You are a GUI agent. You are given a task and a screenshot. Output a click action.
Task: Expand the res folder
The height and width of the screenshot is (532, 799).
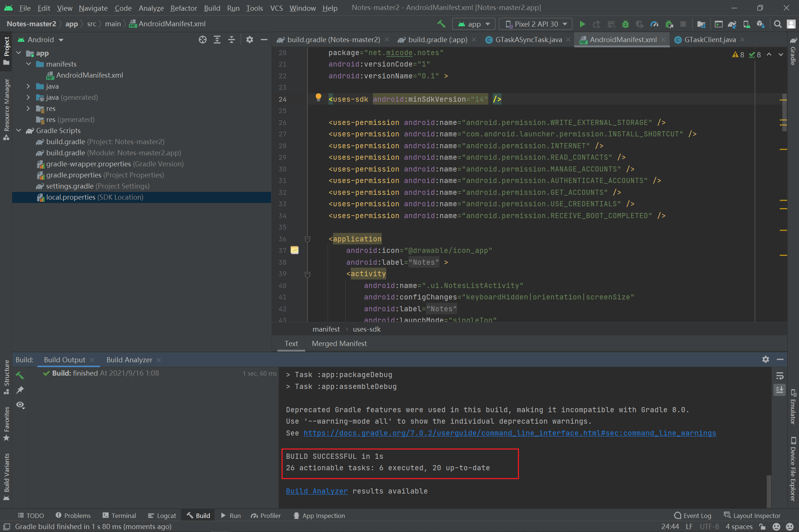(x=28, y=108)
